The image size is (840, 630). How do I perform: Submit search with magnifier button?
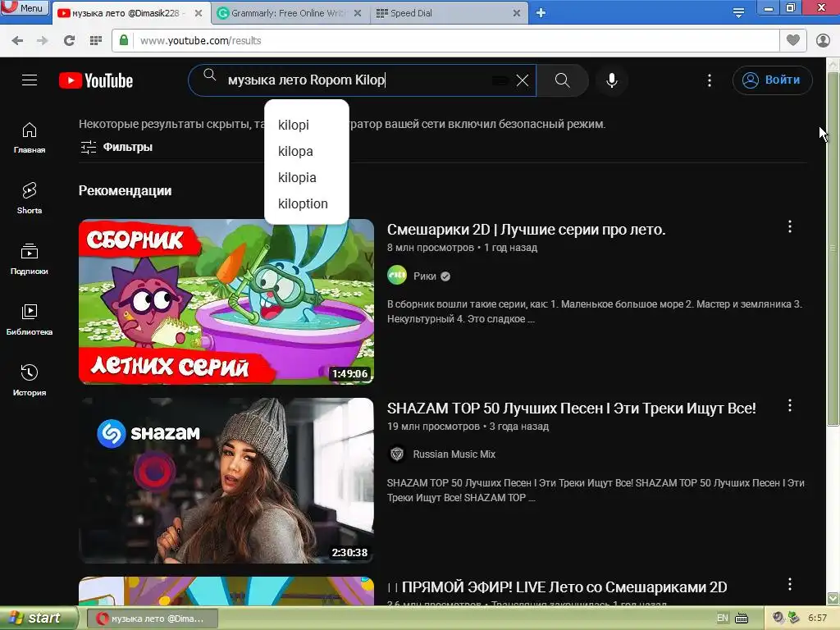[563, 80]
